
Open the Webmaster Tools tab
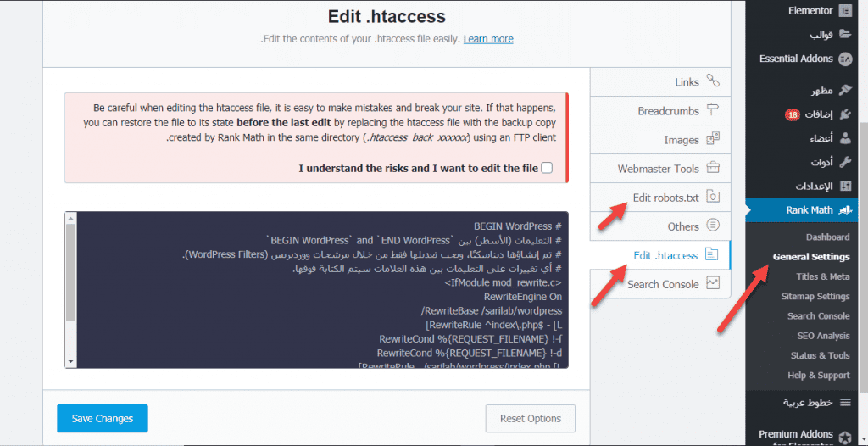click(658, 169)
